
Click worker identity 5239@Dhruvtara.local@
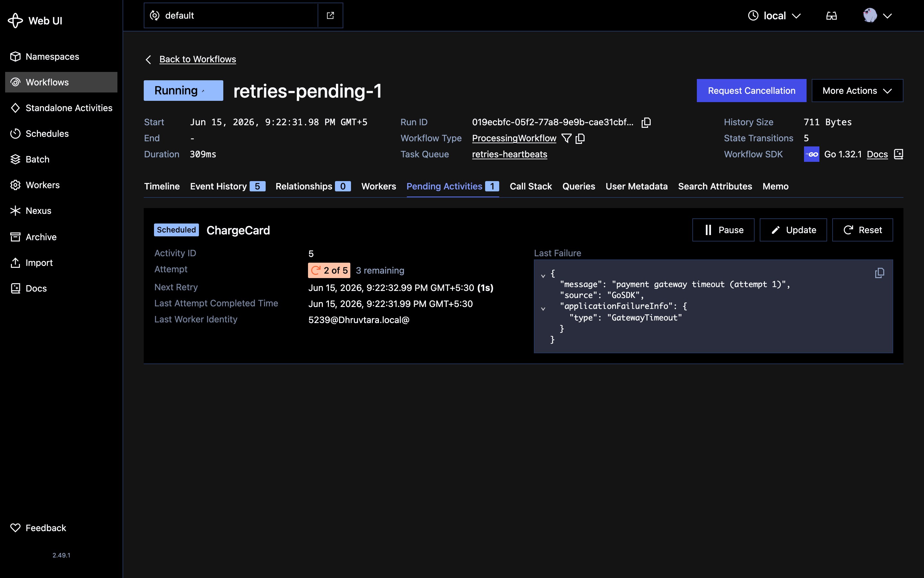pos(358,320)
